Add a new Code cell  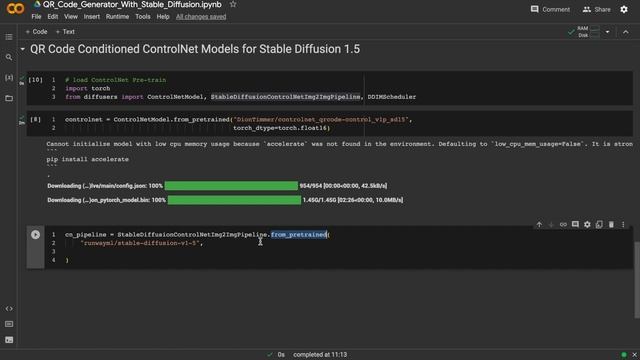point(36,32)
